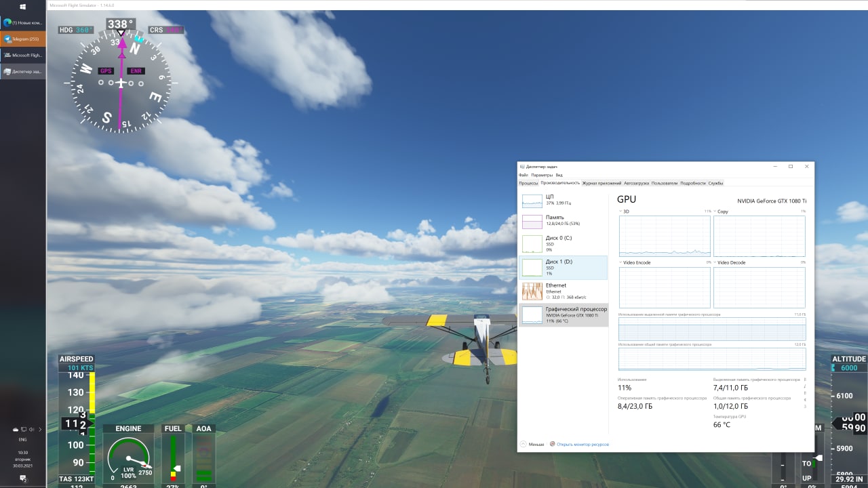Click the shared GPU memory usage graph
Viewport: 868px width, 488px height.
click(x=712, y=359)
